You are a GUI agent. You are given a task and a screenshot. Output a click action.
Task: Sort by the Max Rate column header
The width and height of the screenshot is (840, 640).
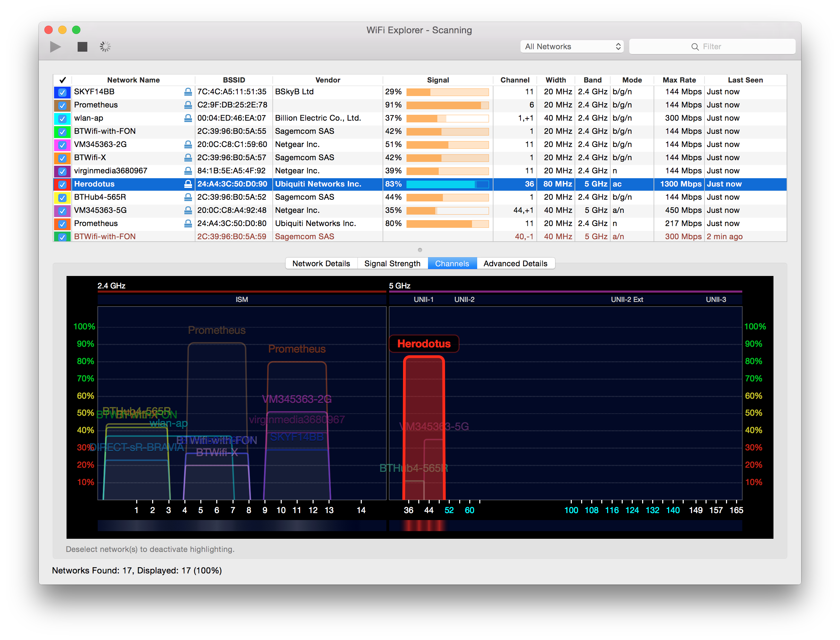pyautogui.click(x=679, y=80)
